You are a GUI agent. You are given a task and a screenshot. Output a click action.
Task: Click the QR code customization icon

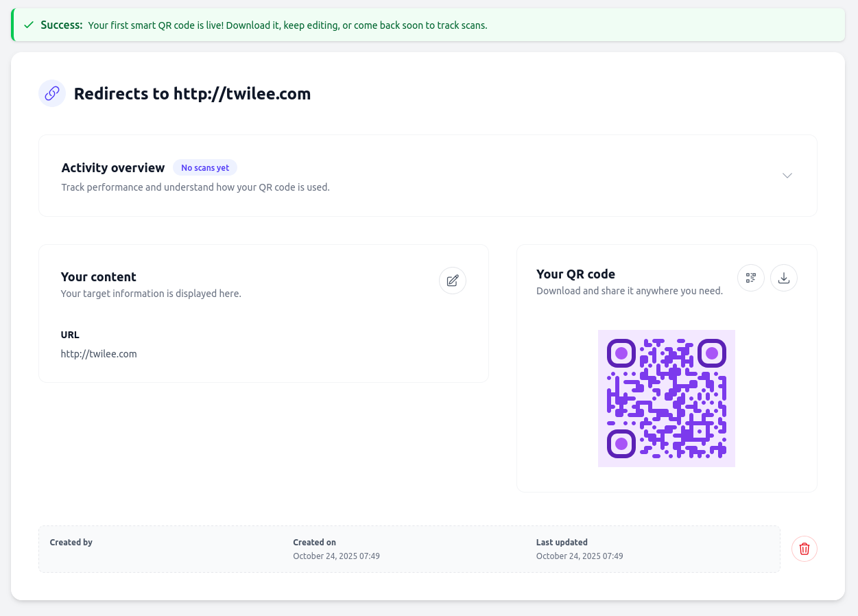click(750, 278)
